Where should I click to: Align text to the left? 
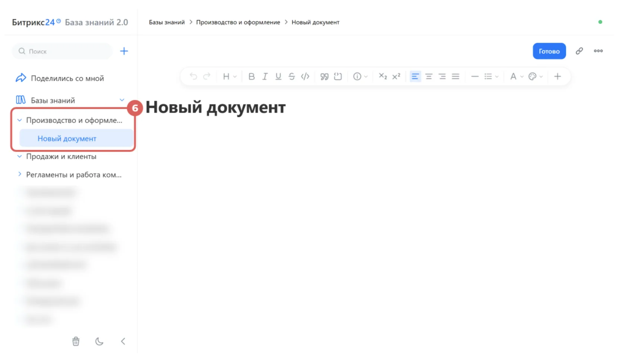(415, 76)
